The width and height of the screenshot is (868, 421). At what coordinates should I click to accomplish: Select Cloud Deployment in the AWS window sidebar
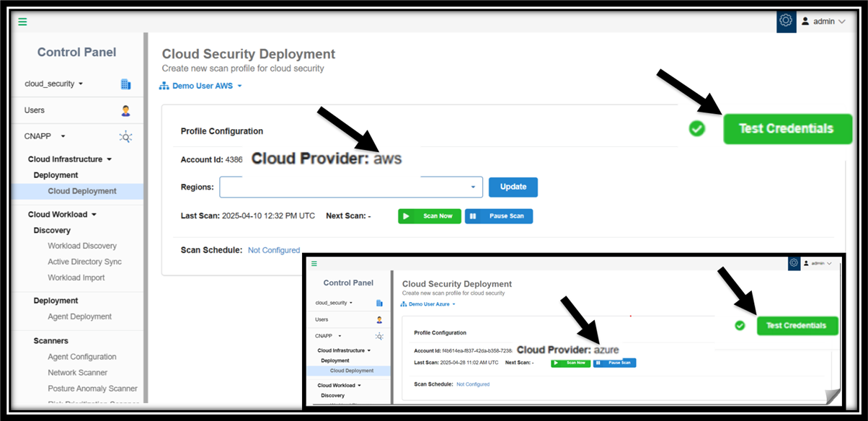pos(82,191)
